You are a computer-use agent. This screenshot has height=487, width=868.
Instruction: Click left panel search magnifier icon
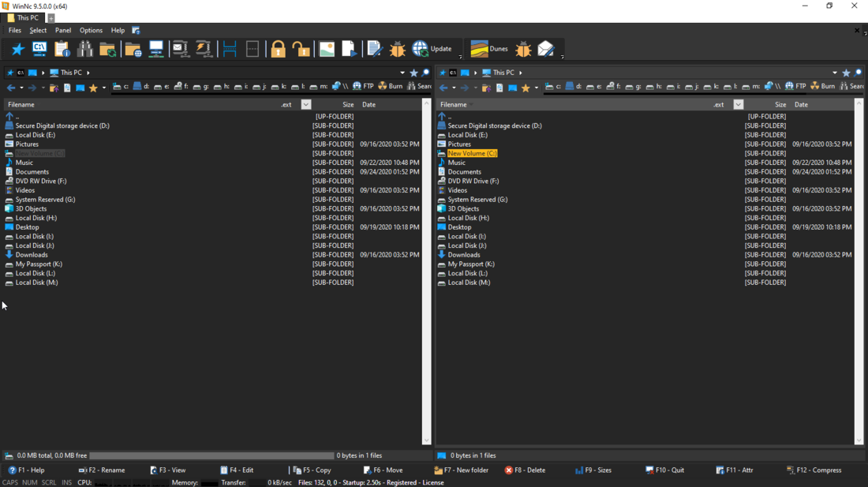click(x=425, y=73)
